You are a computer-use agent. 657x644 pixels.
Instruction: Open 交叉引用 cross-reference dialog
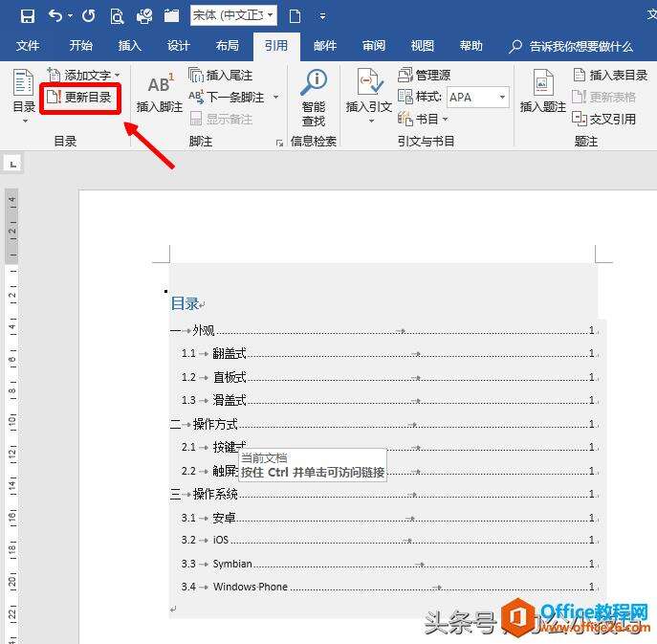(604, 119)
